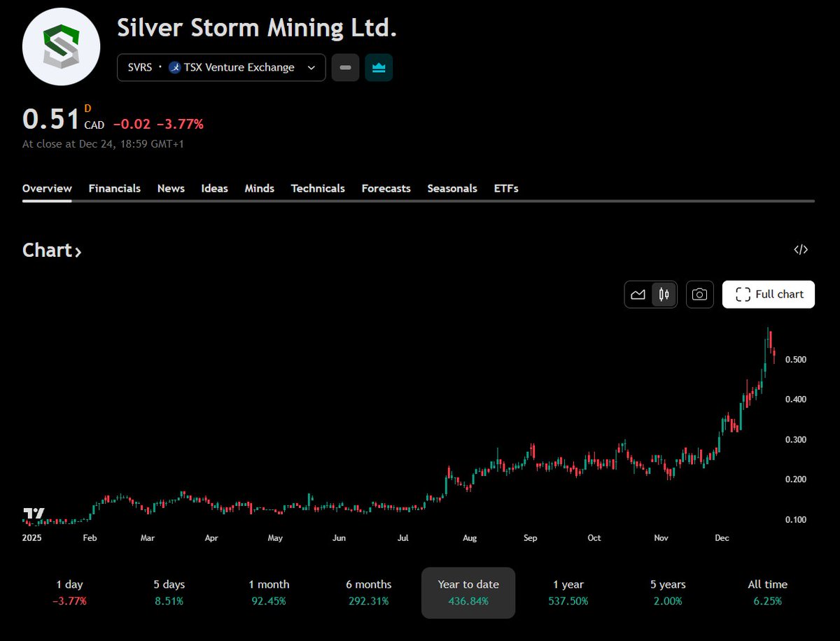The height and width of the screenshot is (641, 840).
Task: Click the −0.02 −3.77% change text
Action: coord(158,125)
